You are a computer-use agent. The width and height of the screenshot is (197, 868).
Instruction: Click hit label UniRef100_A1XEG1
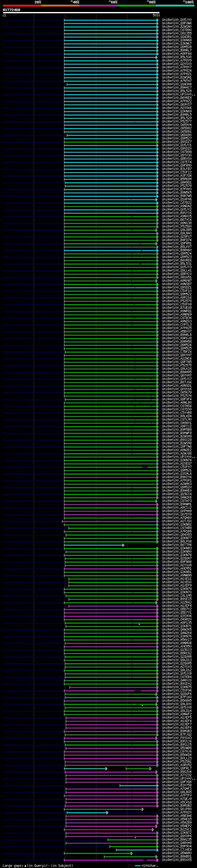176,579
